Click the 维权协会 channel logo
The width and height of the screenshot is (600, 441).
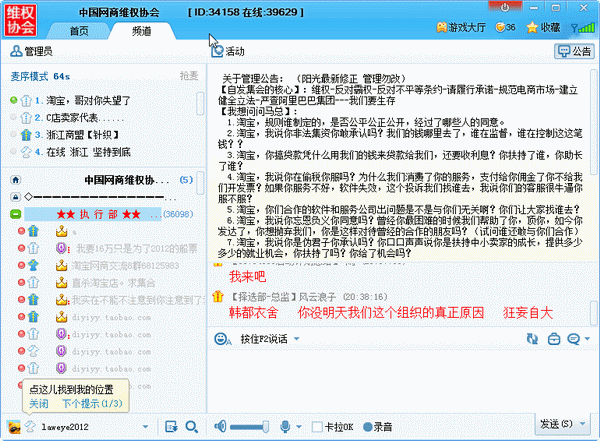click(x=20, y=20)
